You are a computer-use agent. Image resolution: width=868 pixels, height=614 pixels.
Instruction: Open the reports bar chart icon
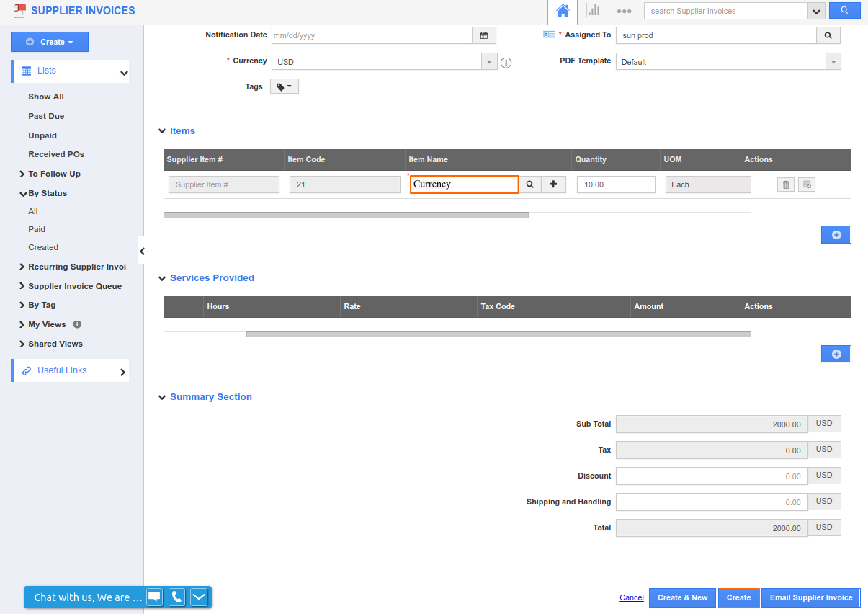(x=593, y=11)
